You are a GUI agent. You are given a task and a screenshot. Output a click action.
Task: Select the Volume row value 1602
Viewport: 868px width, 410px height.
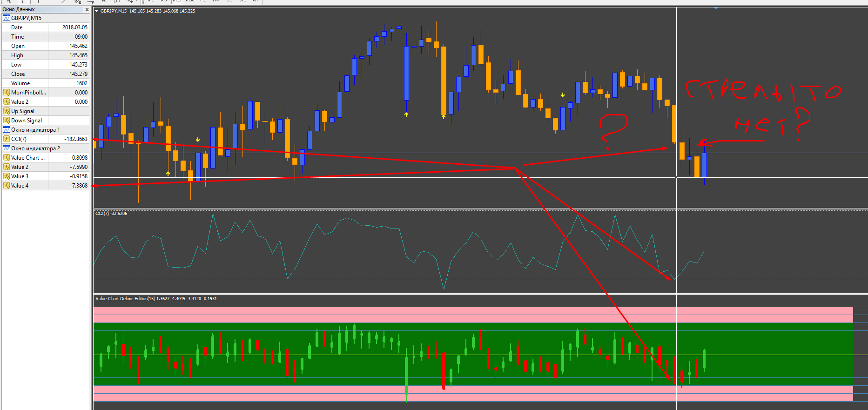click(82, 83)
